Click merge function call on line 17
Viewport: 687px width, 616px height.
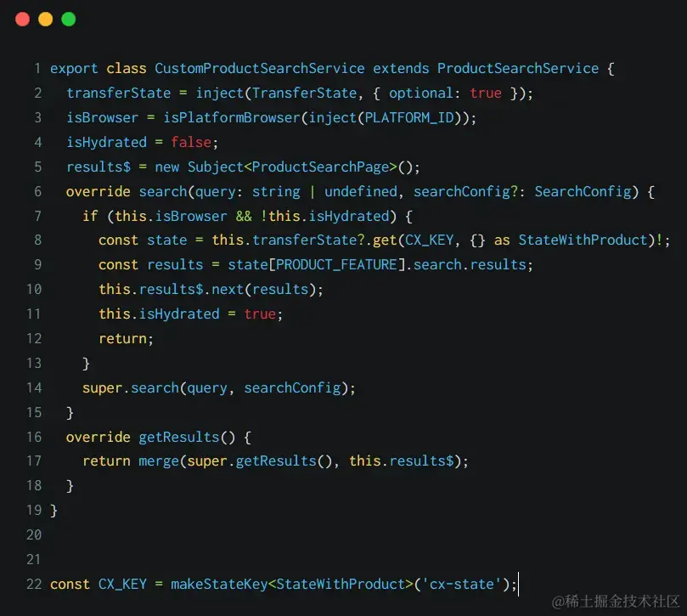click(159, 461)
